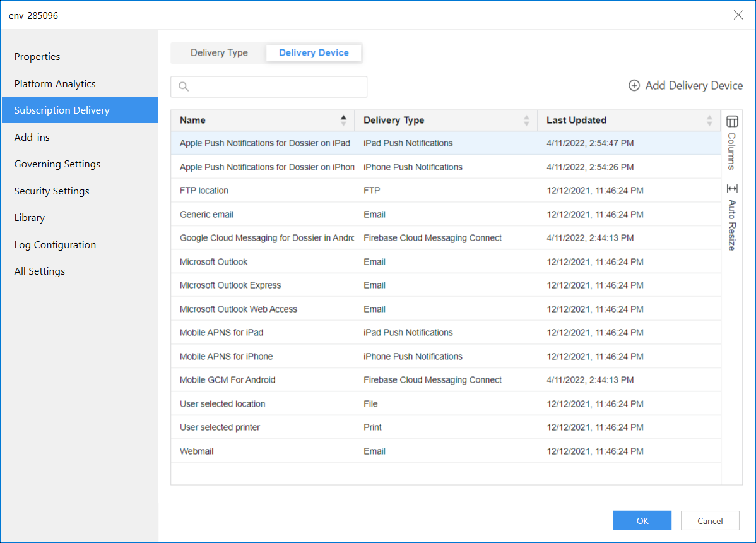Open the Log Configuration section

tap(55, 244)
